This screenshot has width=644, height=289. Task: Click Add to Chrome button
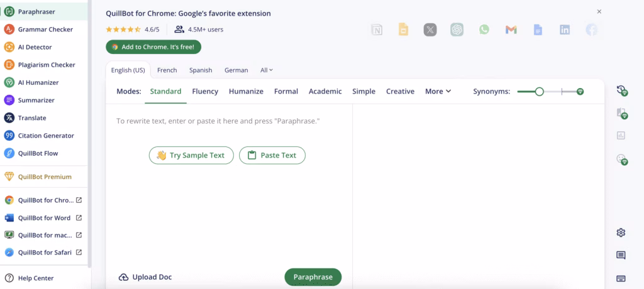(153, 47)
